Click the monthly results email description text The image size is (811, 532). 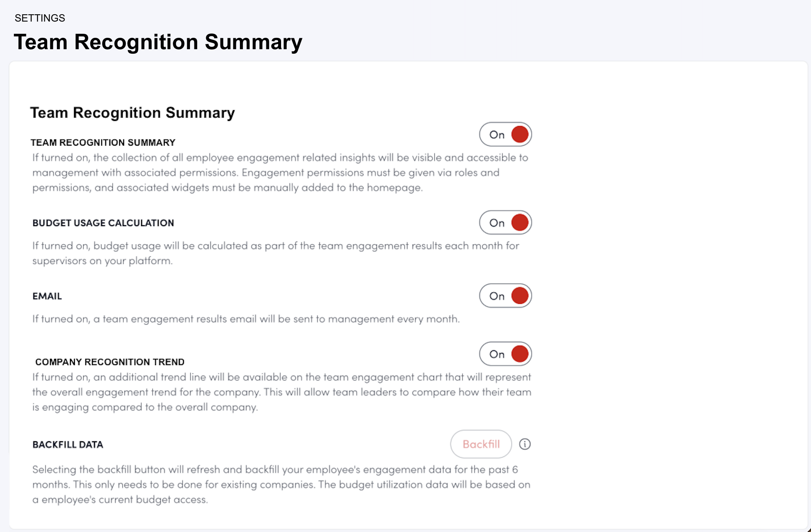point(246,319)
